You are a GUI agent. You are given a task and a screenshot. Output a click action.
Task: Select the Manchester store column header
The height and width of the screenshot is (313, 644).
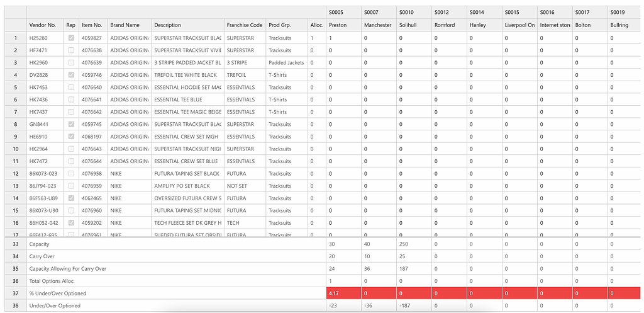pos(379,25)
